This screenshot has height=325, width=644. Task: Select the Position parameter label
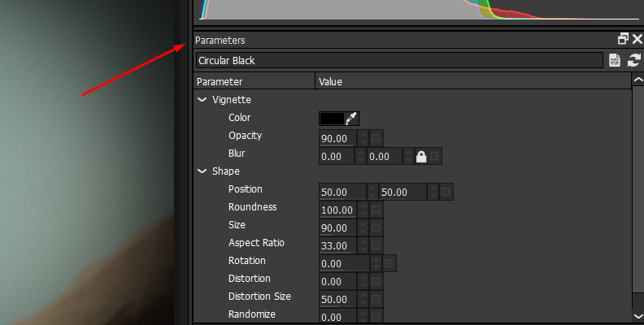[246, 189]
